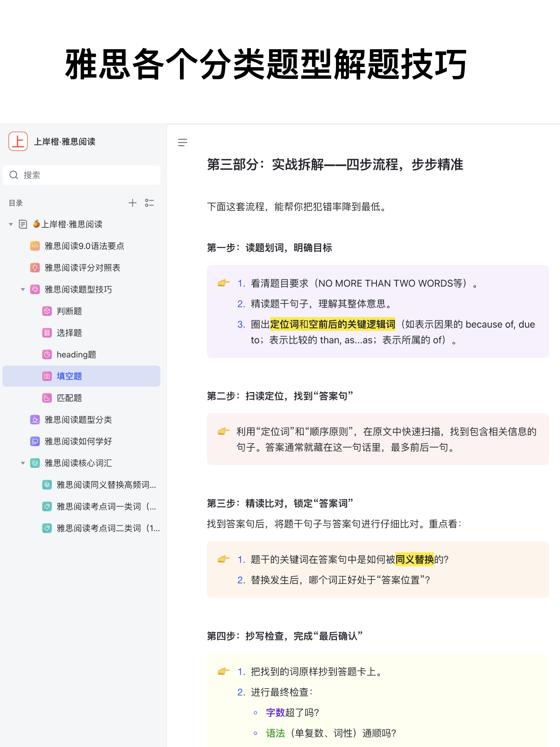
Task: Open the 判断题 page
Action: 70,311
